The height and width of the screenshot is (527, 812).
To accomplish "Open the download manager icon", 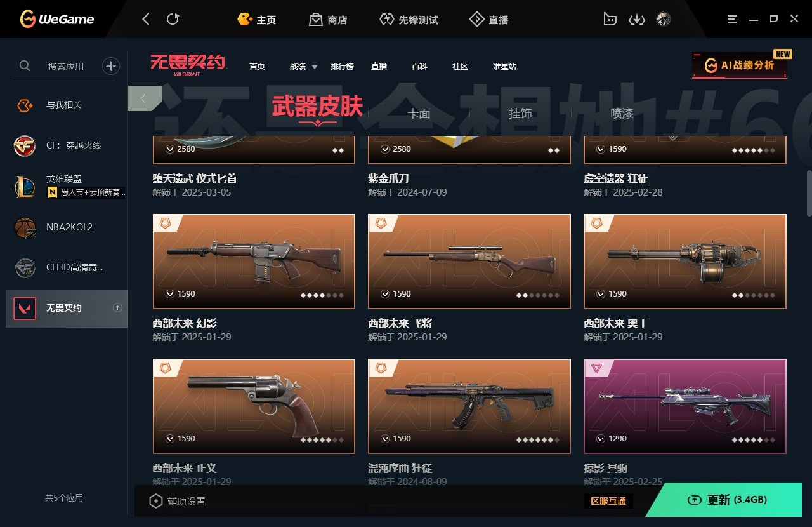I will tap(636, 20).
